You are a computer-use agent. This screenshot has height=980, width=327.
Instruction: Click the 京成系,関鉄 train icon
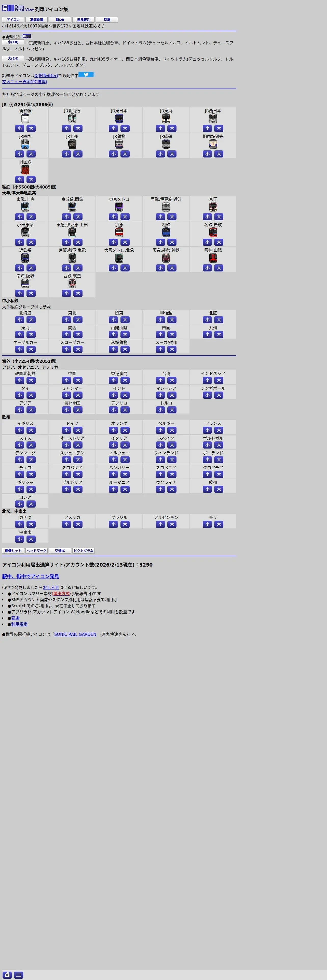(x=72, y=207)
